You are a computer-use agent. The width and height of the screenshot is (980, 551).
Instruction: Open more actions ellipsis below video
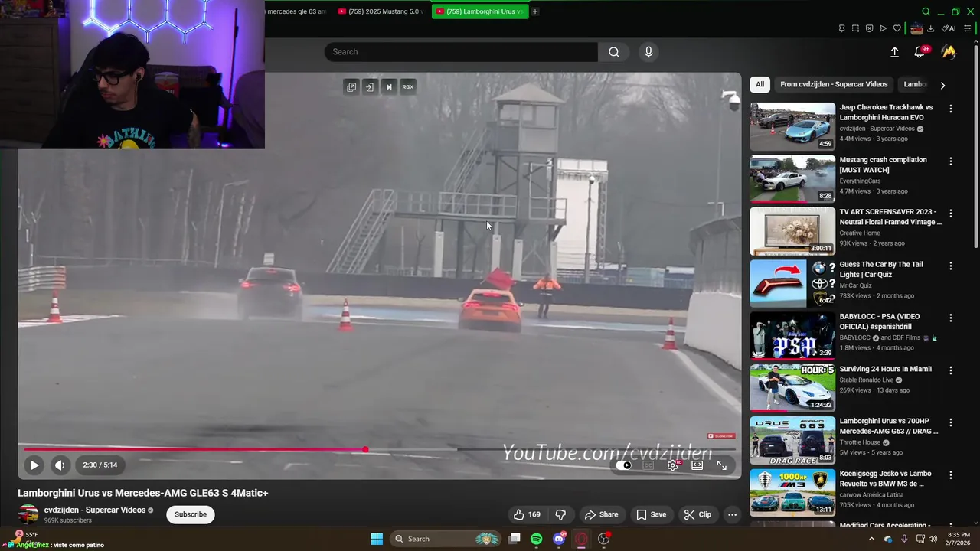[x=732, y=514]
